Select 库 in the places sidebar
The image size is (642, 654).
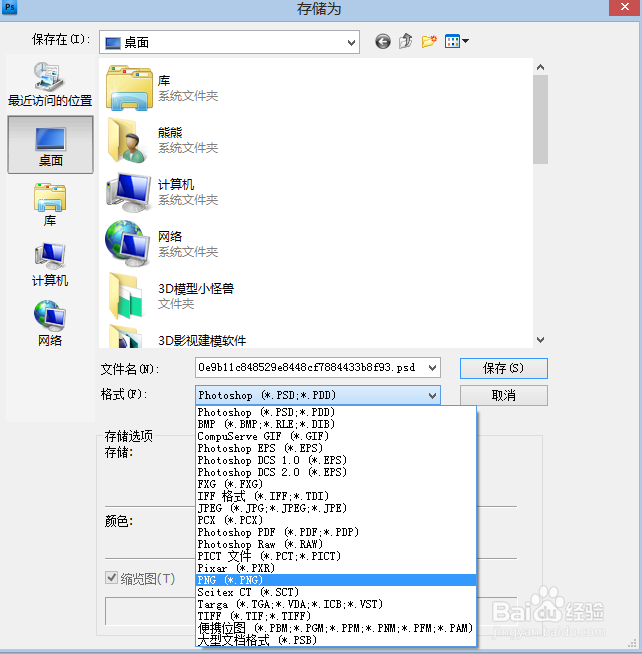(50, 204)
